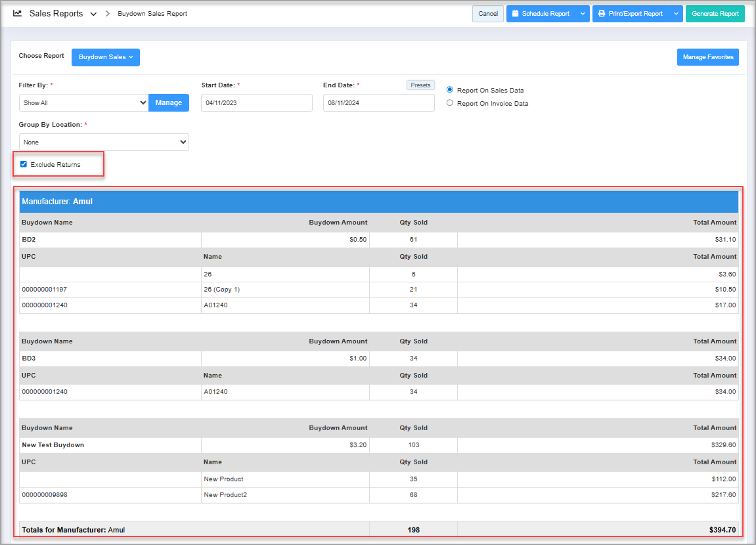Select Report On Sales Data radio button

pyautogui.click(x=450, y=90)
